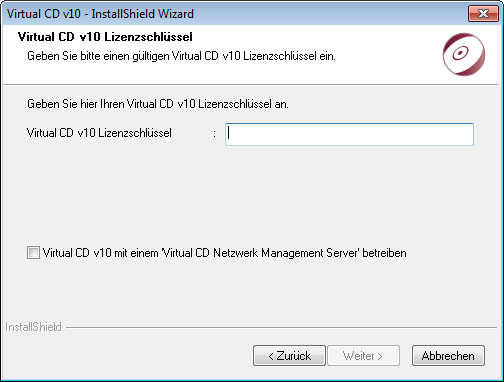Cancel the setup via Abbrechen
This screenshot has height=382, width=504.
tap(448, 356)
